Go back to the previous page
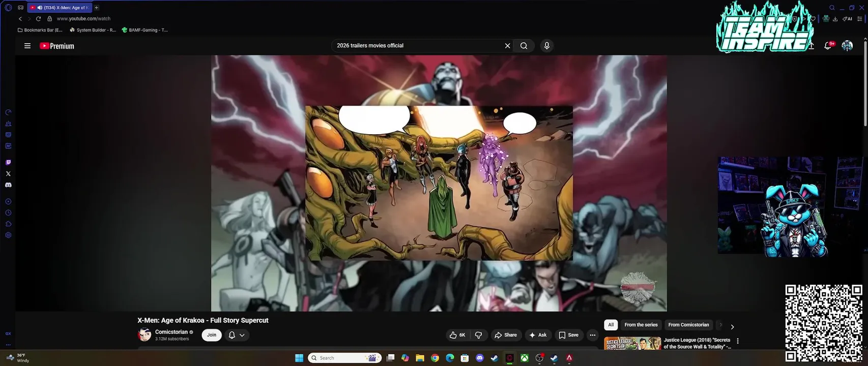 tap(20, 19)
